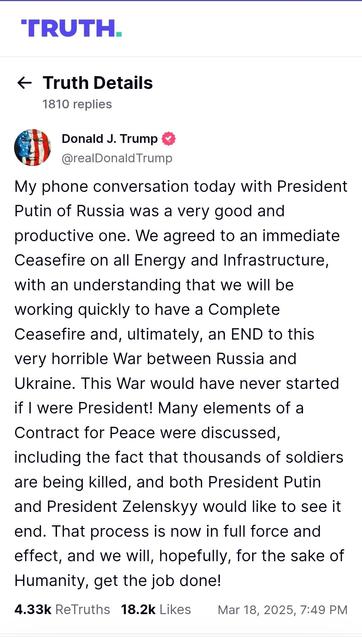This screenshot has height=637, width=362.
Task: Click line "Contract for Peace were discussed"
Action: coord(147,433)
